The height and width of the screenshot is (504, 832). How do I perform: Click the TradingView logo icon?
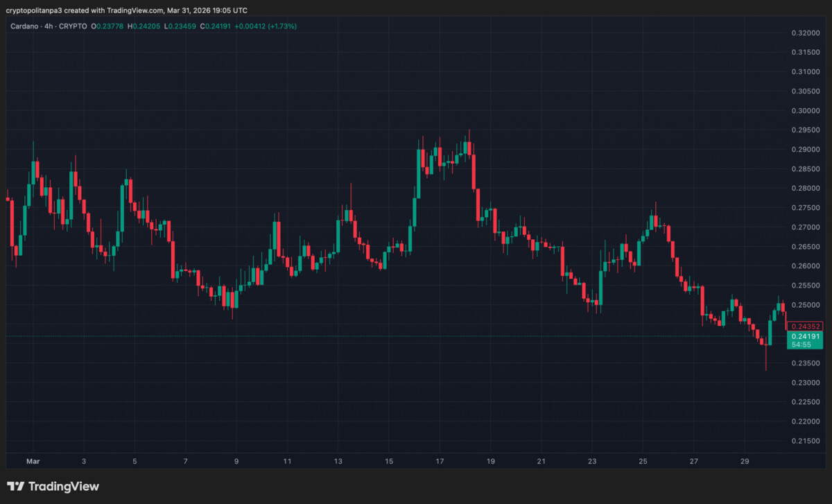(x=17, y=487)
